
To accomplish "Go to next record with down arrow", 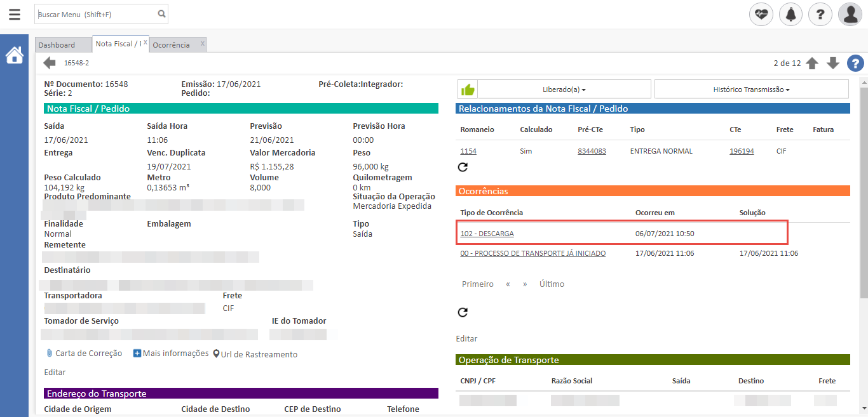I will coord(833,63).
